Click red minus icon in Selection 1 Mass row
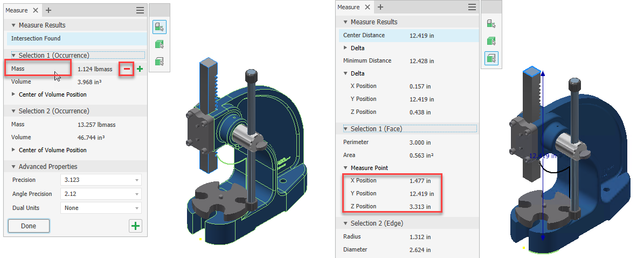 coord(127,69)
